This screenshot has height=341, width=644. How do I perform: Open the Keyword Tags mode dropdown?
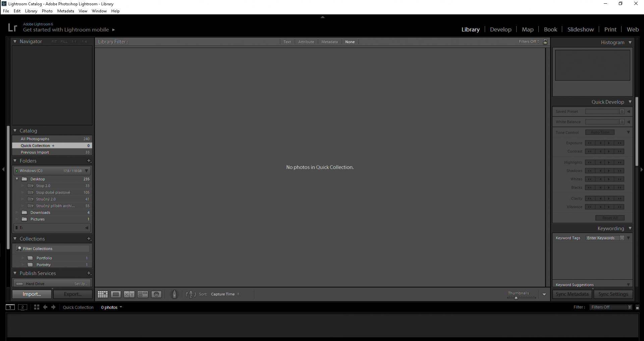pyautogui.click(x=622, y=238)
